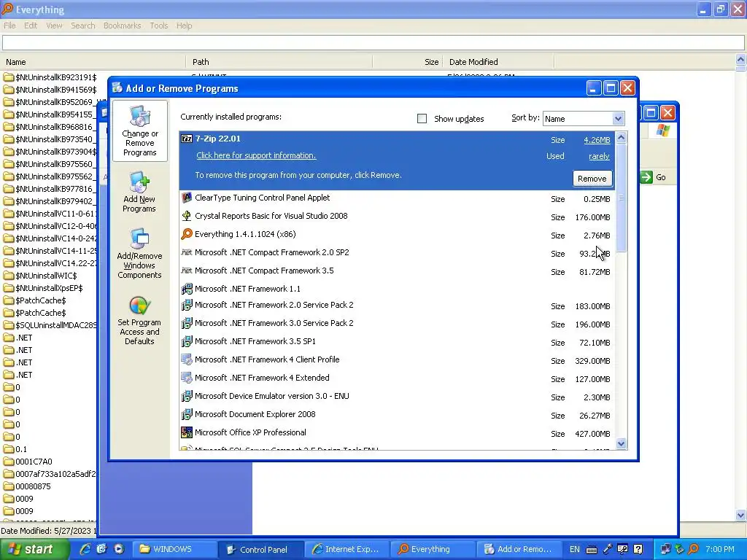Select the $NtUninstallKB923191$ folder
Image resolution: width=747 pixels, height=560 pixels.
click(50, 77)
